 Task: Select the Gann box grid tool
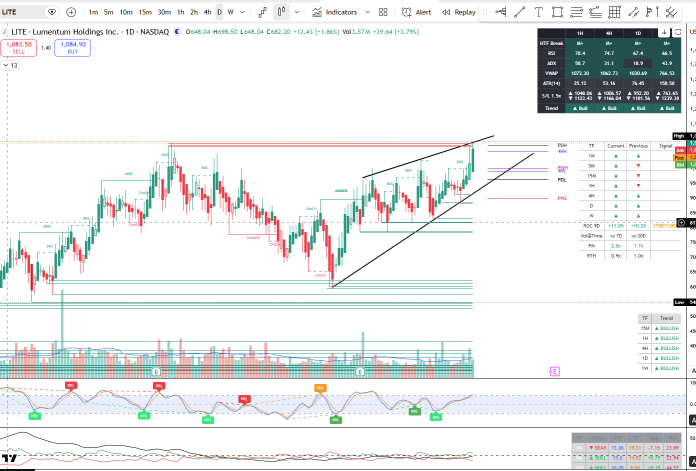[x=614, y=12]
